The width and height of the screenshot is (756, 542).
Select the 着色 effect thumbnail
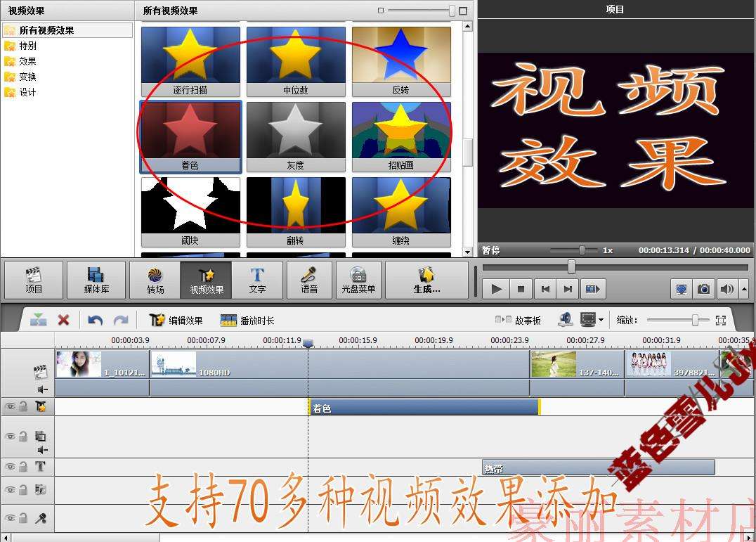[190, 134]
